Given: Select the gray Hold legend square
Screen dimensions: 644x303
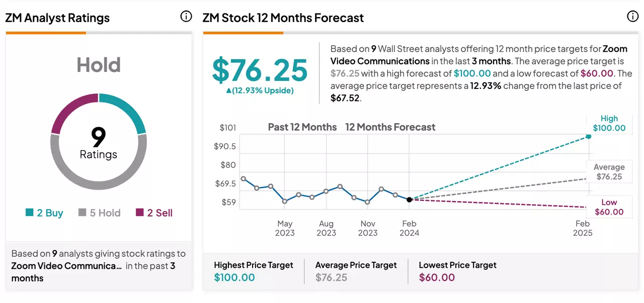Looking at the screenshot, I should (83, 213).
